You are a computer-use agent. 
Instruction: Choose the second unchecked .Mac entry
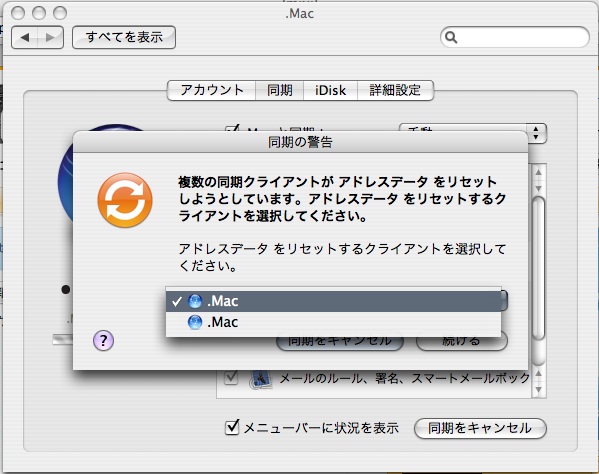(333, 322)
